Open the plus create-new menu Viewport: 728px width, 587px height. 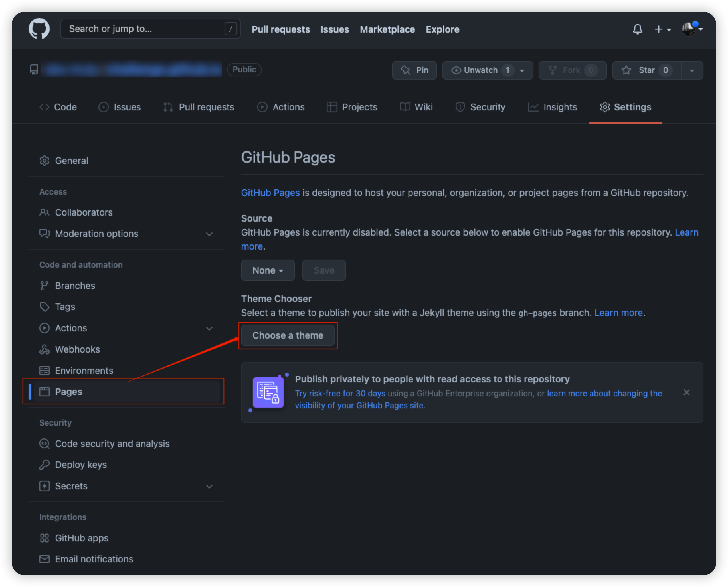click(662, 29)
